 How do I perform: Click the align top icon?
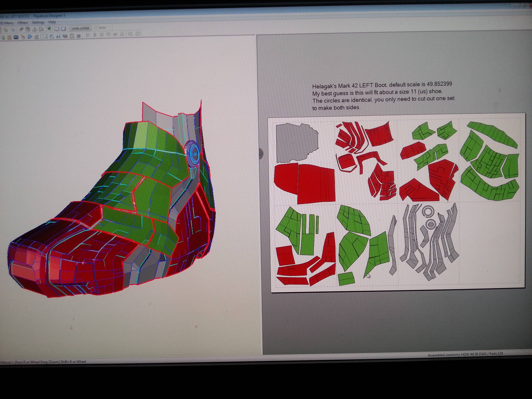coord(108,35)
